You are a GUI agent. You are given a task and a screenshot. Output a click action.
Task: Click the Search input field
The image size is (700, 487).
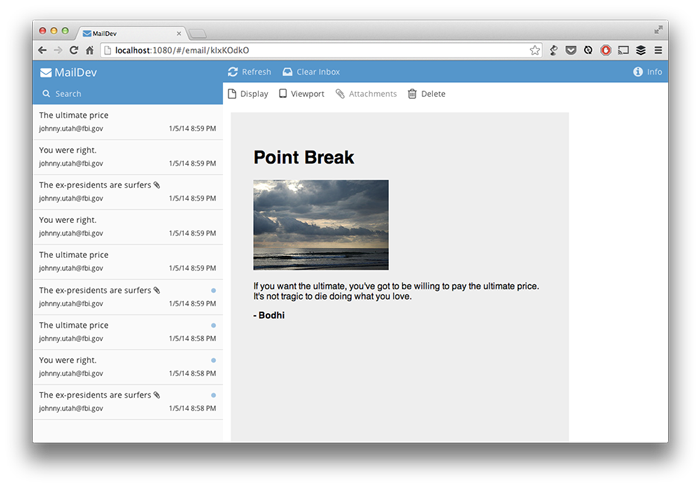[x=128, y=94]
